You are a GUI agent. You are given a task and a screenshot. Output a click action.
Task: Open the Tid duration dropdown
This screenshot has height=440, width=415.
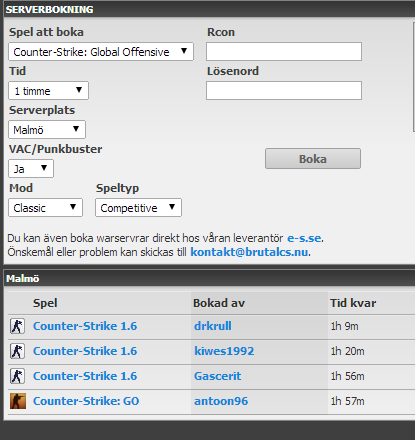[48, 91]
